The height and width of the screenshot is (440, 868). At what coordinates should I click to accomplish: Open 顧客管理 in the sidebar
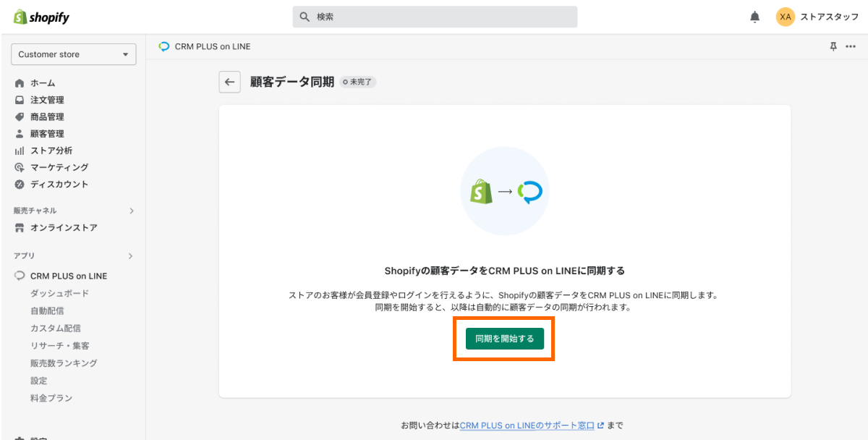point(47,134)
